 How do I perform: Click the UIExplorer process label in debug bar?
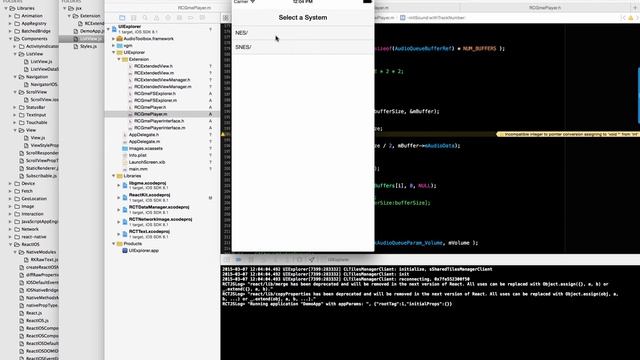click(339, 259)
